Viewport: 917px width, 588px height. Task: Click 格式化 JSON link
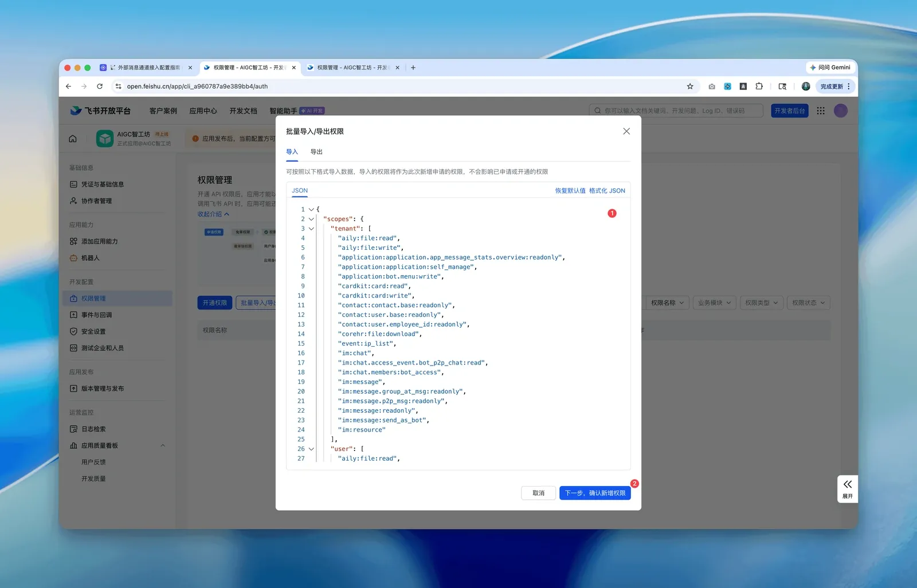pyautogui.click(x=607, y=191)
